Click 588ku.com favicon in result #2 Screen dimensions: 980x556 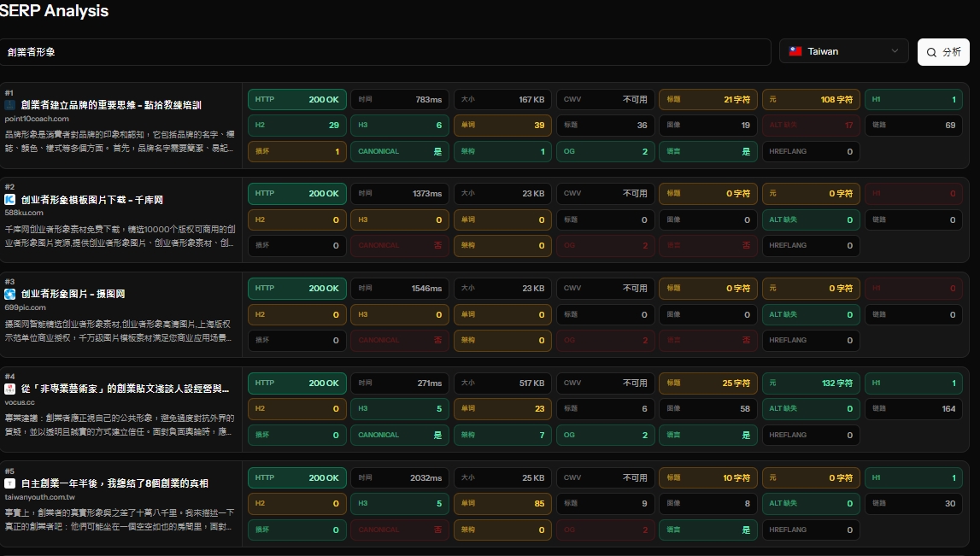tap(10, 199)
